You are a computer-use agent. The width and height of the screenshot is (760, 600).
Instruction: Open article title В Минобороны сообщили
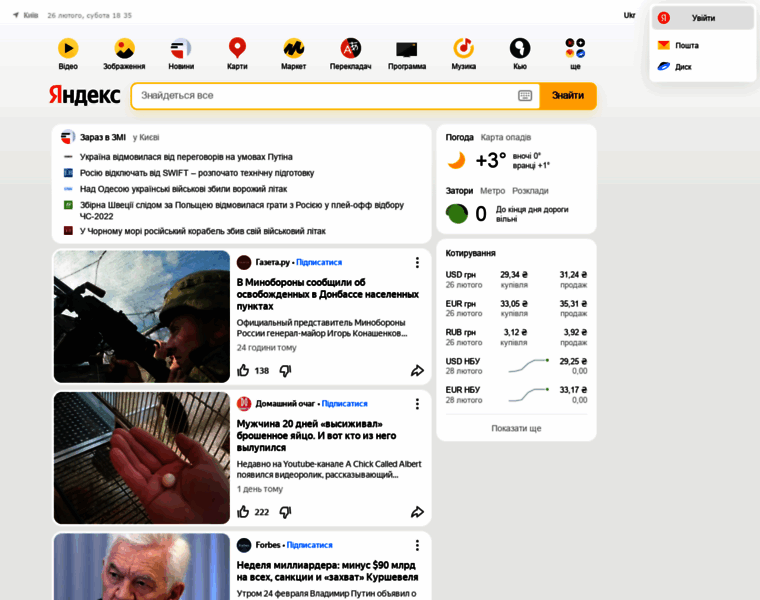(x=328, y=294)
